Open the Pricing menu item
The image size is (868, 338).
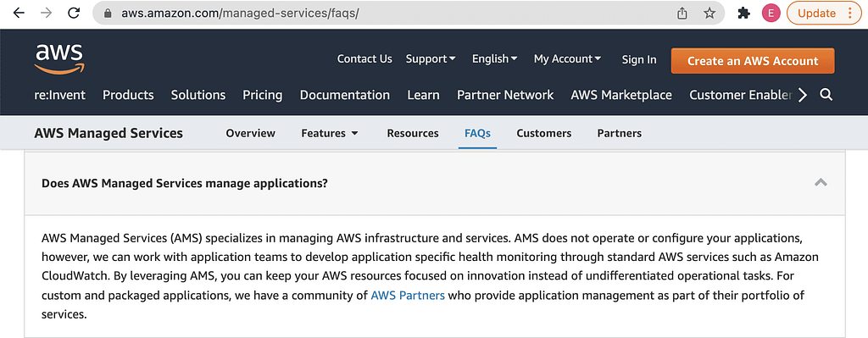(263, 95)
